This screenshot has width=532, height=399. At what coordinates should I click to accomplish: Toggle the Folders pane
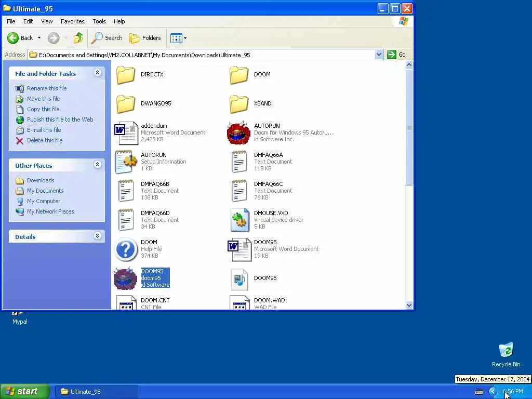145,38
